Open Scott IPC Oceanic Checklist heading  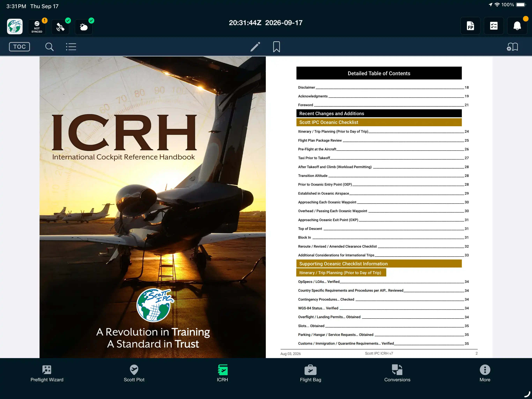[379, 122]
